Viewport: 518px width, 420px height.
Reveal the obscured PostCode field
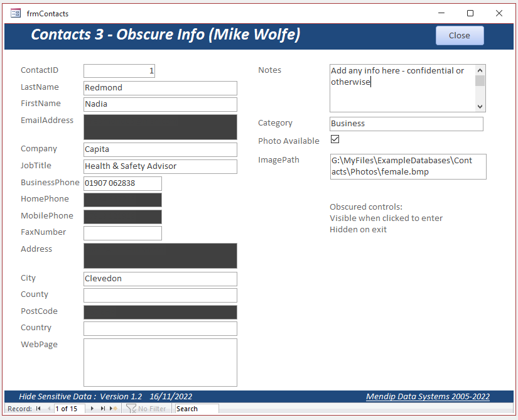point(160,313)
